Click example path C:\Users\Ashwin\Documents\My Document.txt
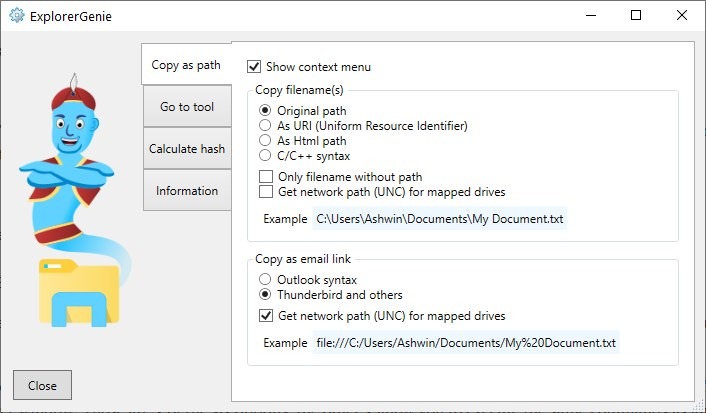The height and width of the screenshot is (413, 706). click(x=439, y=219)
